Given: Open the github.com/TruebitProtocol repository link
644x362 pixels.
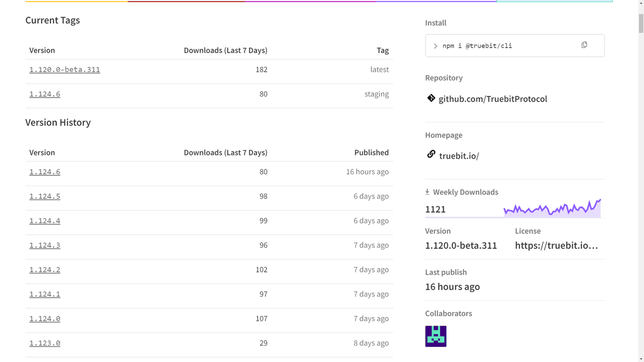Looking at the screenshot, I should coord(493,99).
